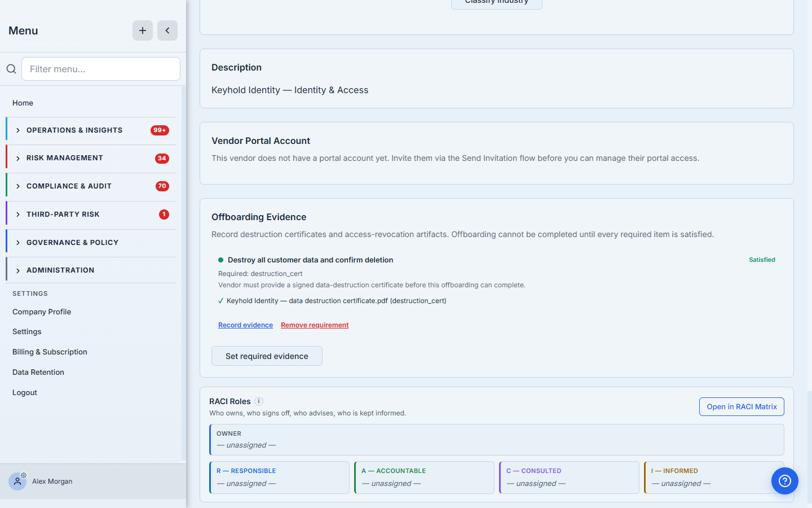Click the checkmark beside the destruction certificate file
The image size is (812, 508).
220,301
